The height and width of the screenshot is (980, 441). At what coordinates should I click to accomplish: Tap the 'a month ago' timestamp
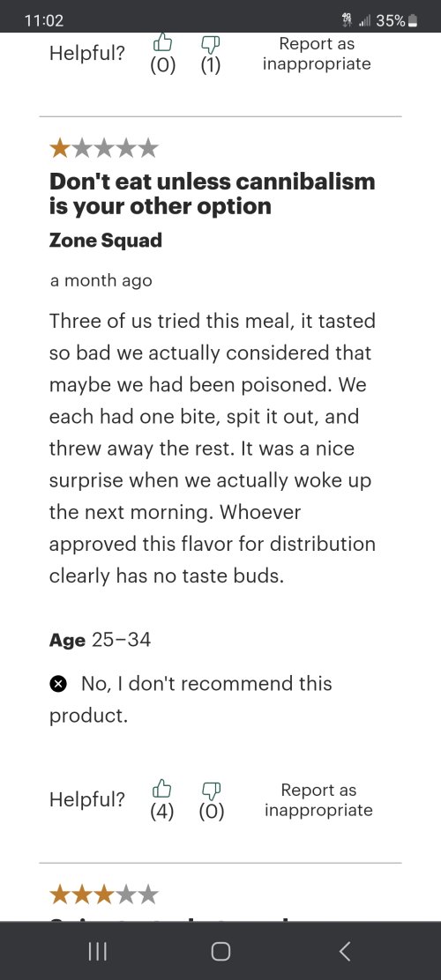click(x=101, y=280)
